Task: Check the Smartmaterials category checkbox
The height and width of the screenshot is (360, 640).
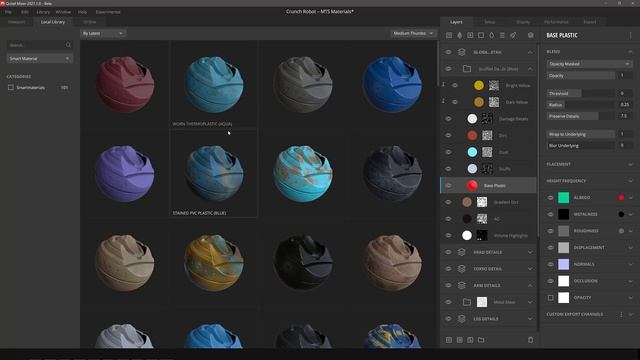Action: (11, 87)
